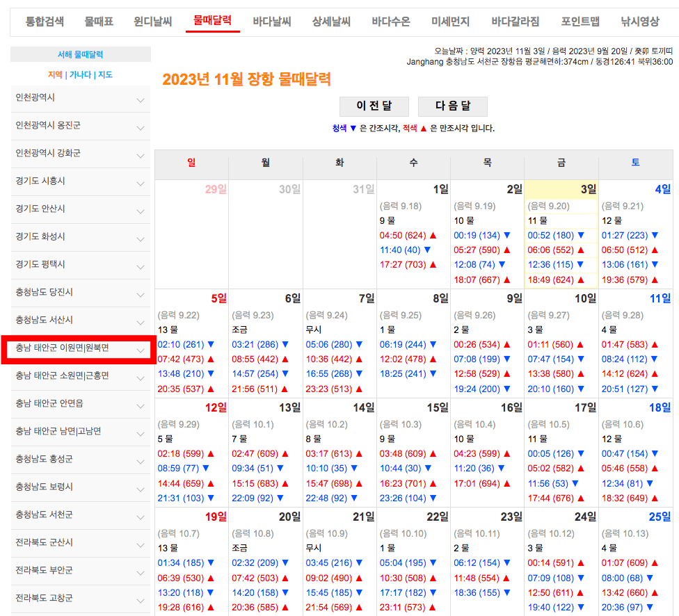Image resolution: width=679 pixels, height=616 pixels.
Task: Click the 2023년 11월 장항 물때달력 title
Action: coord(247,79)
